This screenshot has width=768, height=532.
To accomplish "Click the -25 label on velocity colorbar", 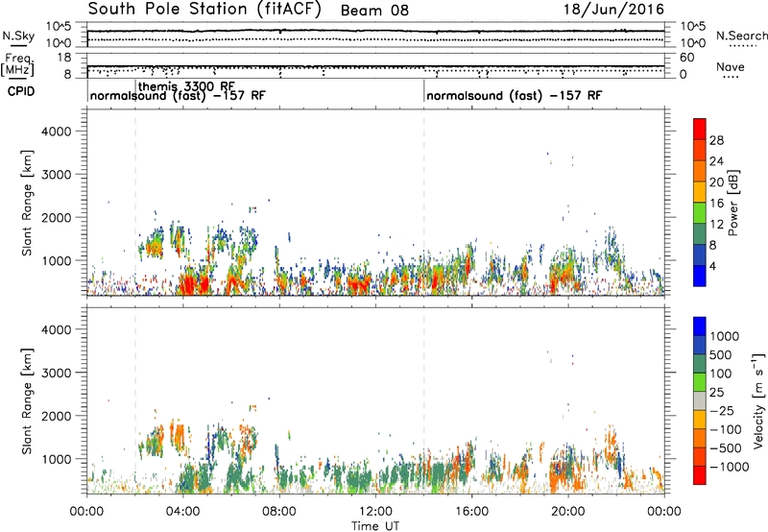I will 723,410.
